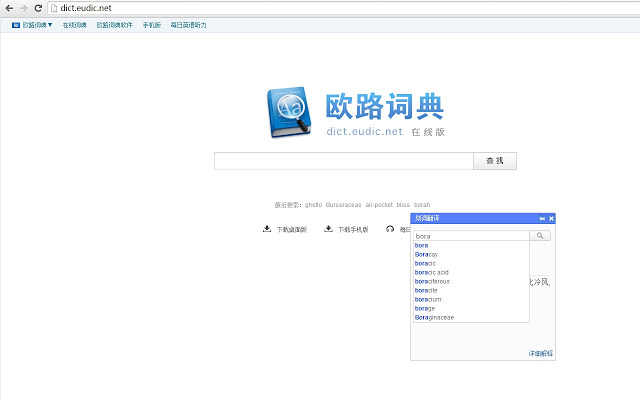This screenshot has height=400, width=640.
Task: Open the 欧路词典 dropdown menu in top nav
Action: pyautogui.click(x=37, y=25)
